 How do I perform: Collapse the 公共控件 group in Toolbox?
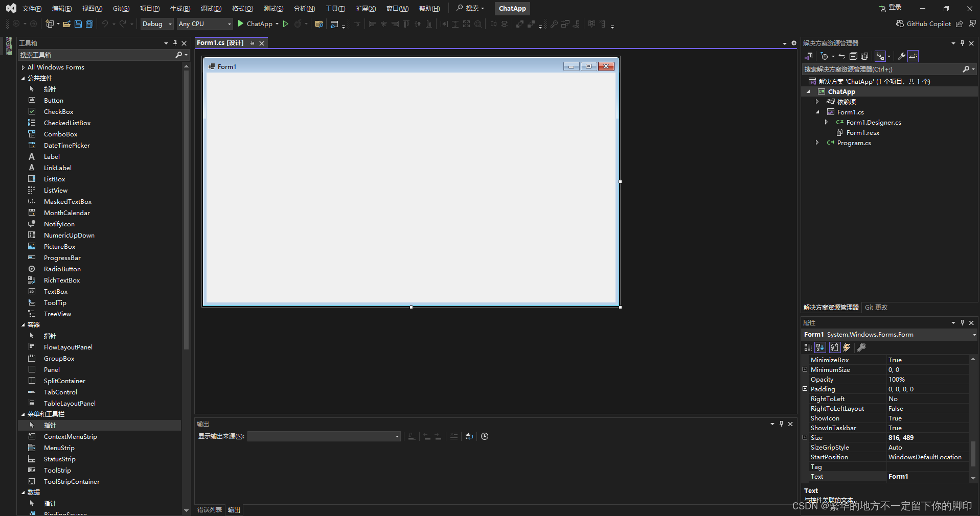[23, 78]
